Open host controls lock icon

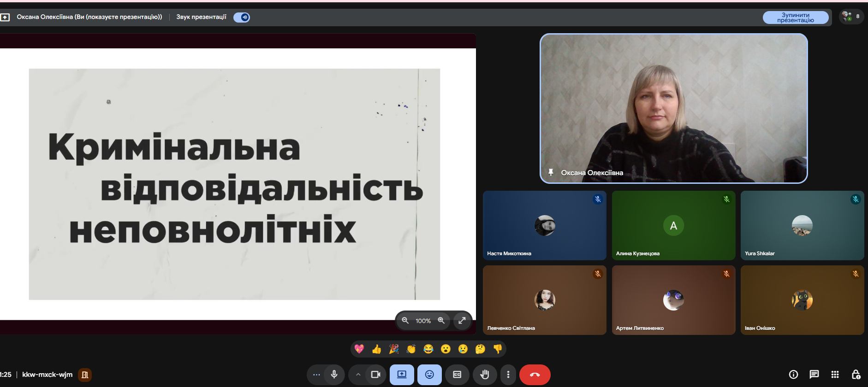click(x=856, y=375)
